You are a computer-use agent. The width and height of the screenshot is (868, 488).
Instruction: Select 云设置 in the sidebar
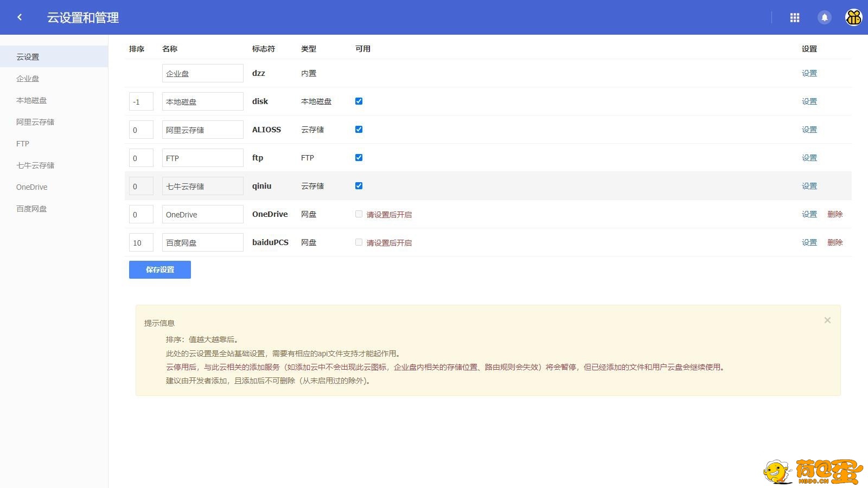point(54,57)
